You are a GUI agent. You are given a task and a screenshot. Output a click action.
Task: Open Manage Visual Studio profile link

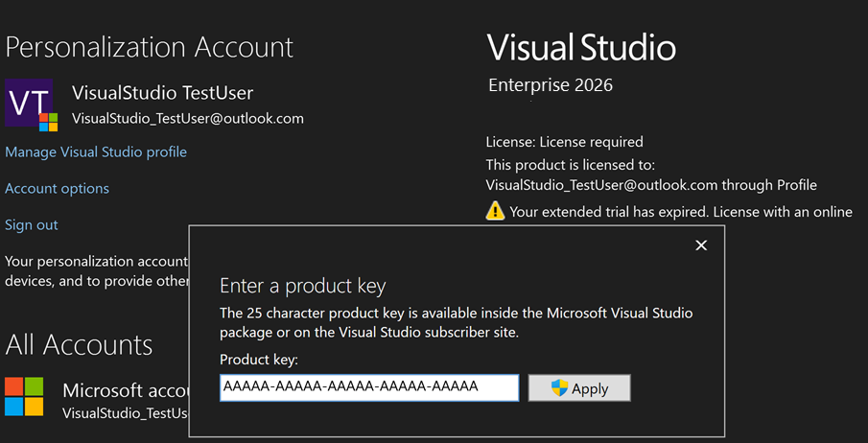tap(96, 152)
